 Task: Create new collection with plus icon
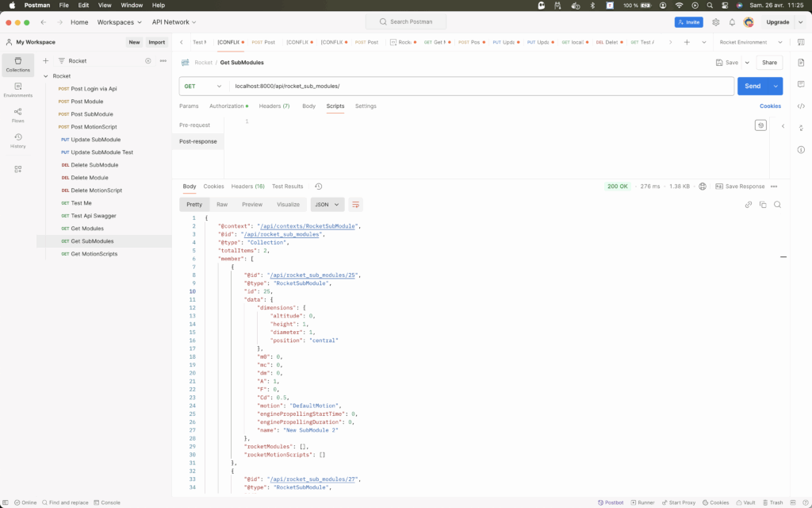(45, 60)
